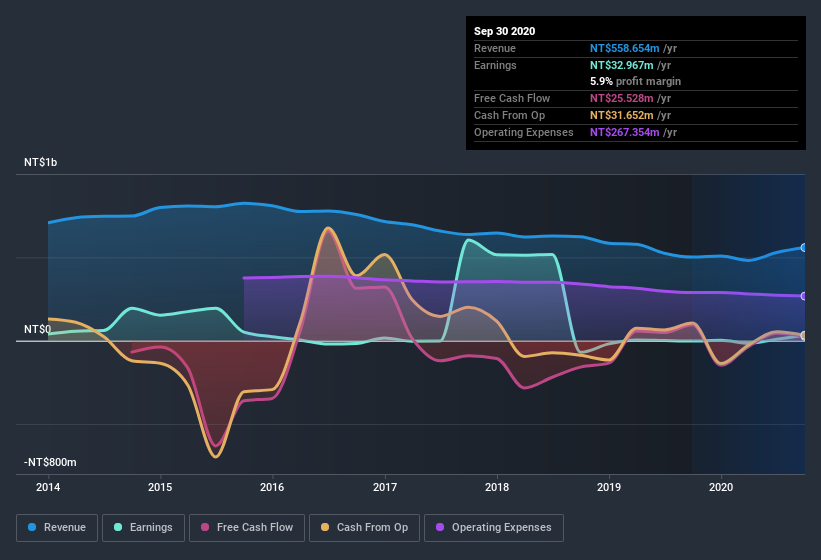Viewport: 821px width, 560px height.
Task: Select the 2017 x-axis label
Action: (385, 487)
